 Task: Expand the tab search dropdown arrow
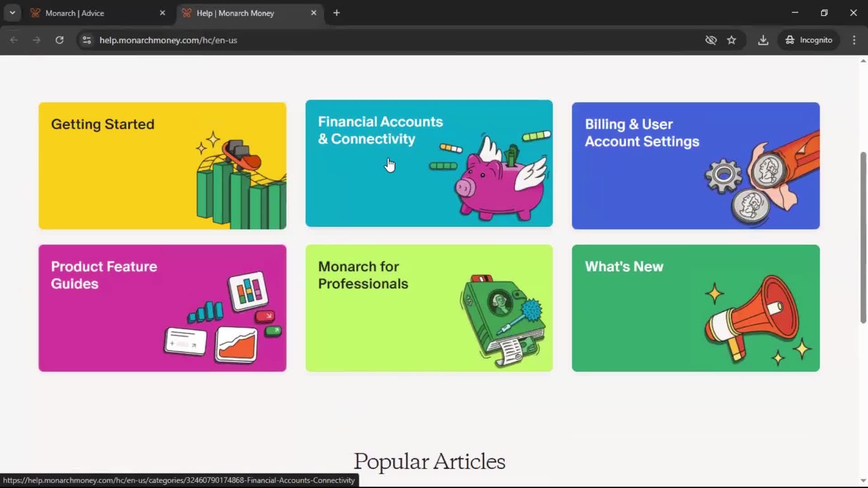tap(12, 13)
